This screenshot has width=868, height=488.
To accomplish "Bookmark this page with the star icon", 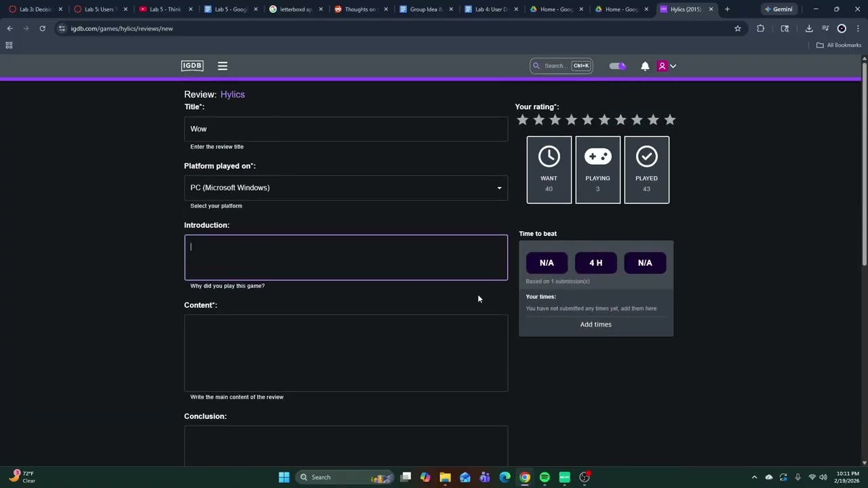I will [738, 28].
